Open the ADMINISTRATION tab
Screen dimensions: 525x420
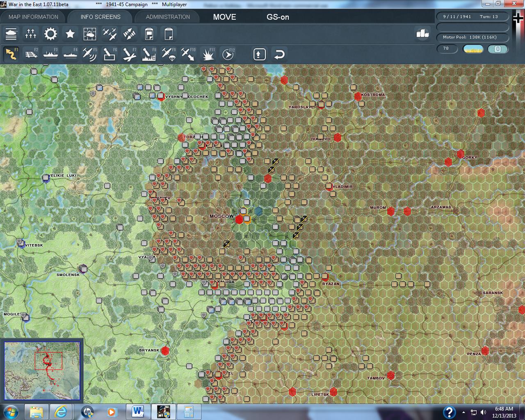click(168, 17)
